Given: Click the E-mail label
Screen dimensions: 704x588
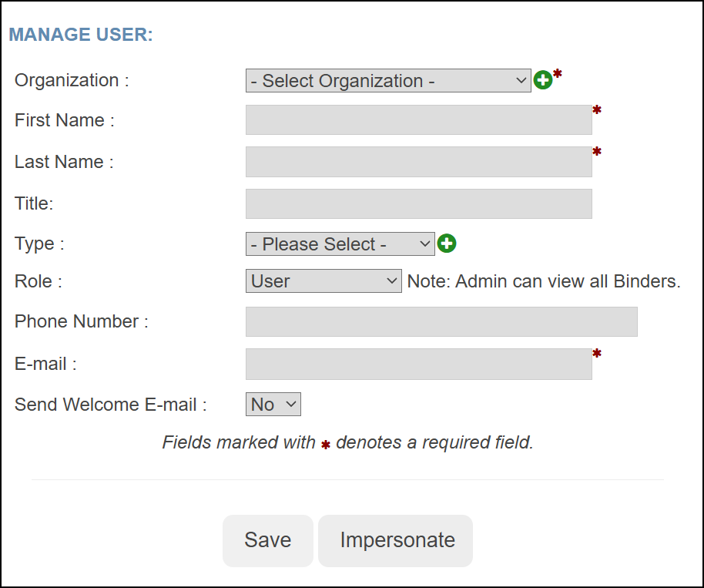Looking at the screenshot, I should [45, 364].
